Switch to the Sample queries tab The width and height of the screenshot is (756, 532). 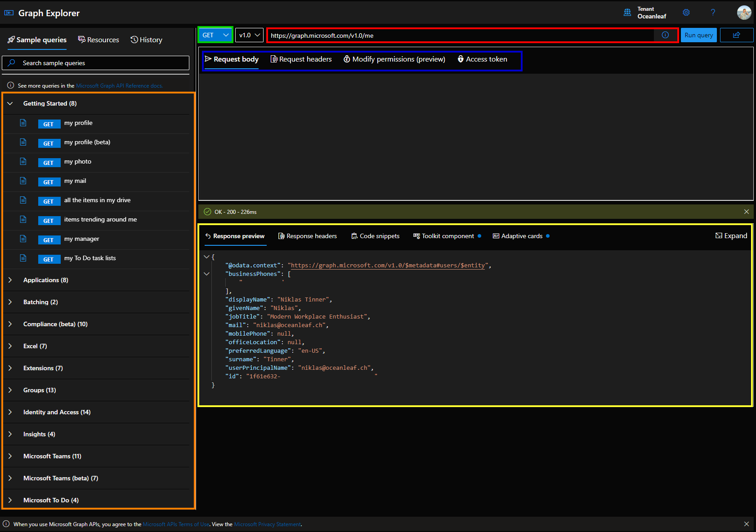coord(37,40)
